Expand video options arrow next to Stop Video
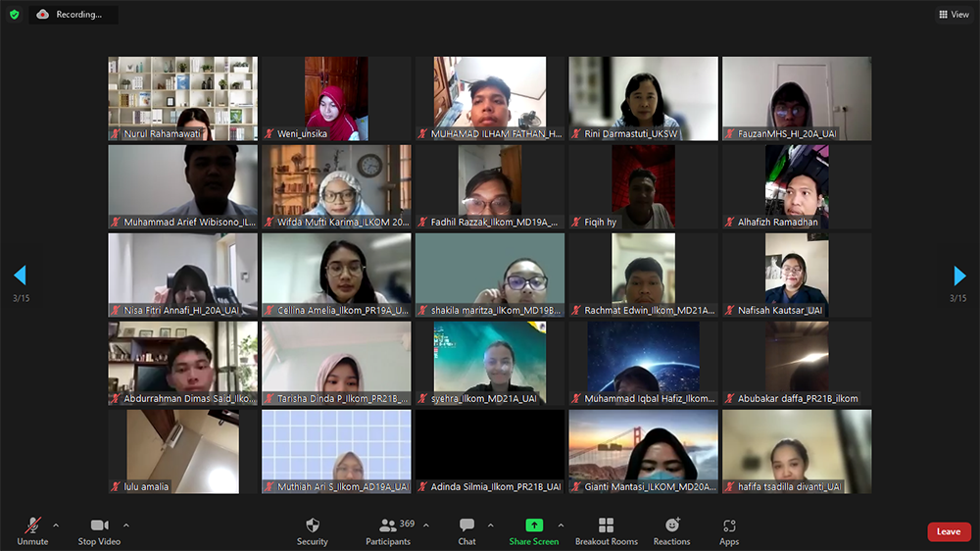This screenshot has width=980, height=551. tap(126, 526)
